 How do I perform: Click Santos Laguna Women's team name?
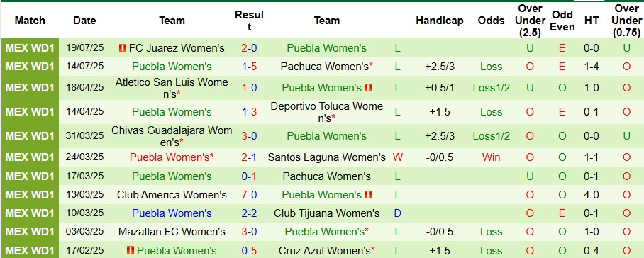[x=326, y=157]
